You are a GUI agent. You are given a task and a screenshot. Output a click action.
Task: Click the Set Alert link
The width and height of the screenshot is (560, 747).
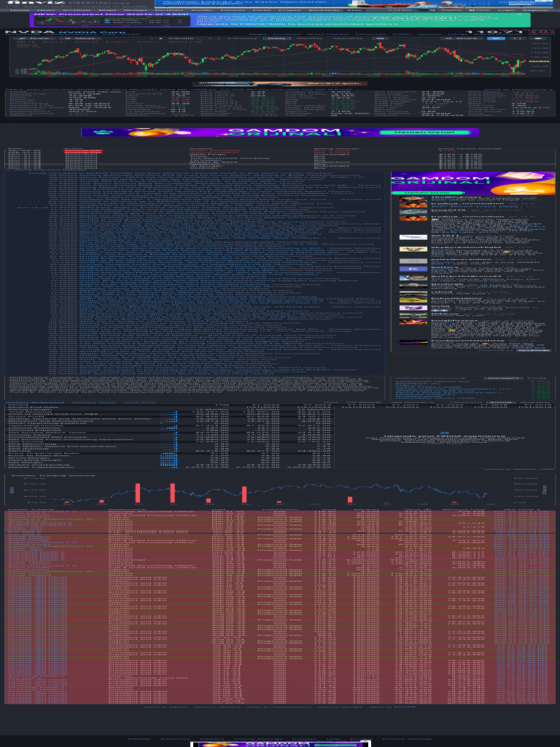pyautogui.click(x=542, y=34)
